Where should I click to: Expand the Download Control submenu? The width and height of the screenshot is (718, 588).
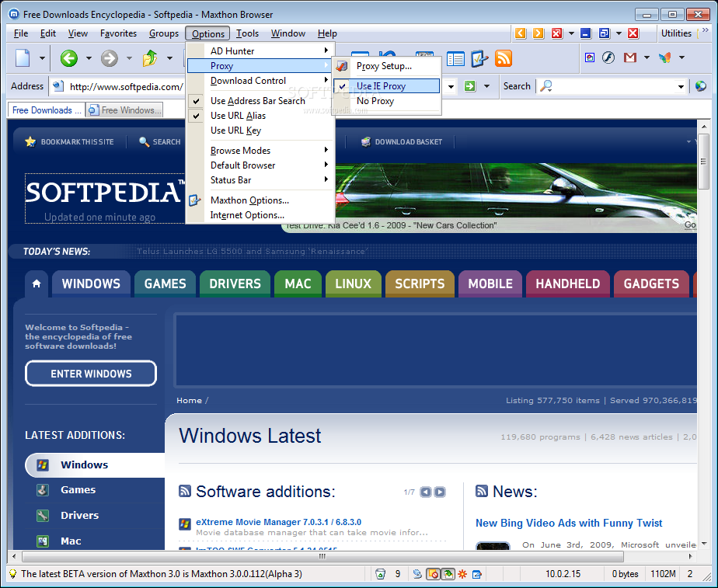coord(260,81)
